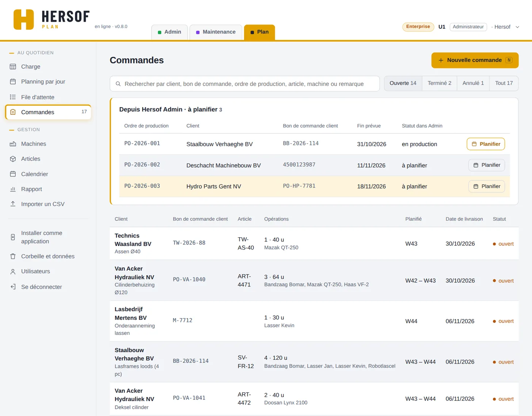Open Charge in the sidebar
Screen dimensions: 532x416
[48, 67]
